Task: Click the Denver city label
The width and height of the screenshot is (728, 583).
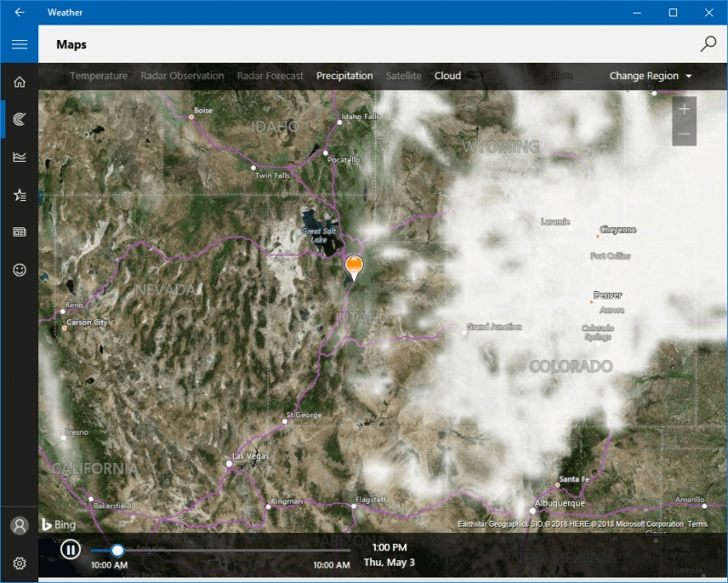Action: 607,296
